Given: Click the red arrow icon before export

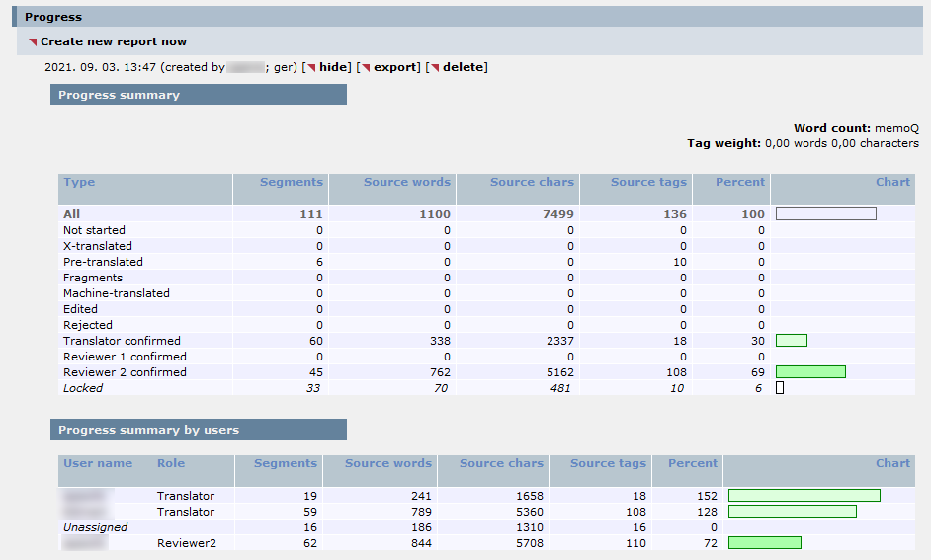Looking at the screenshot, I should (366, 68).
